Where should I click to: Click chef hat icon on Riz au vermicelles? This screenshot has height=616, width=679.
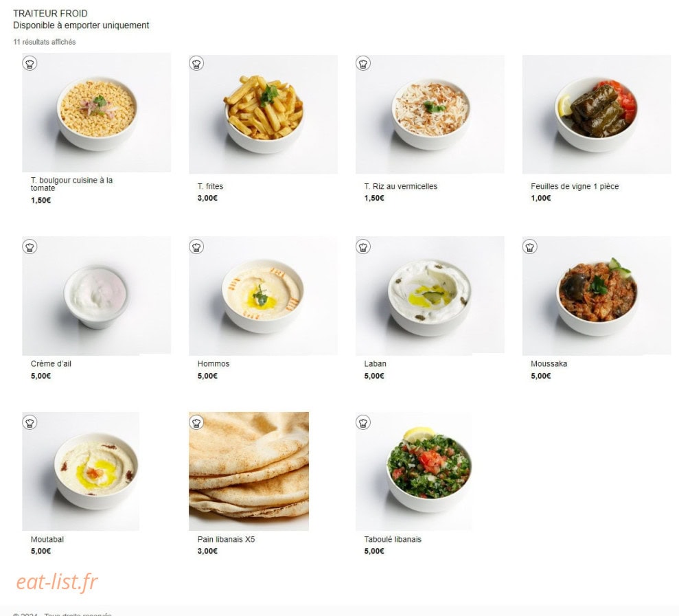click(363, 64)
